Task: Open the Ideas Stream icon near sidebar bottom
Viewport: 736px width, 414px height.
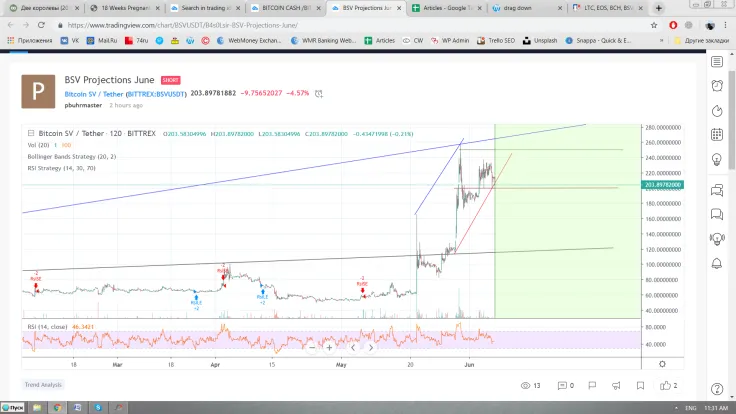Action: (x=717, y=238)
